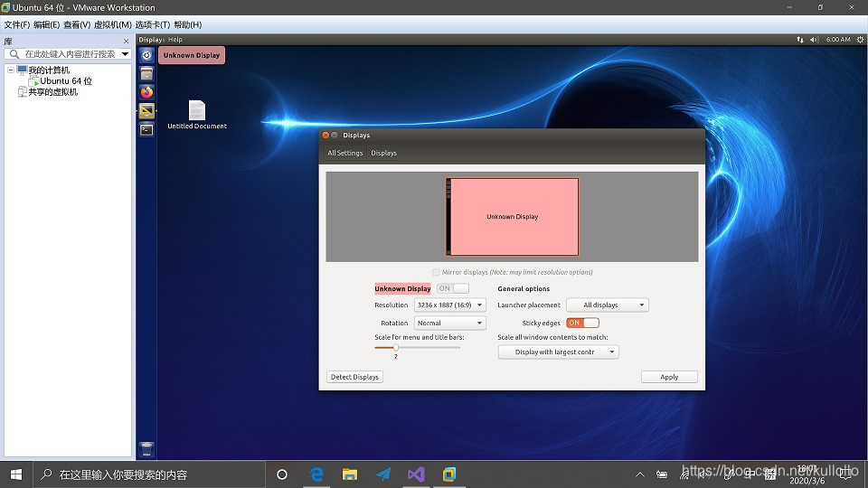Click the Apply button
This screenshot has height=488, width=868.
click(669, 377)
